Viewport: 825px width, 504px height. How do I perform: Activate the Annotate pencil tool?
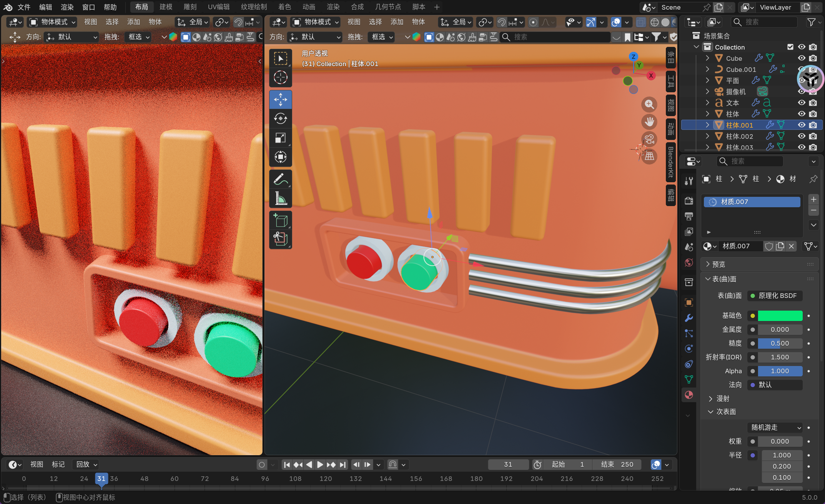[x=280, y=179]
